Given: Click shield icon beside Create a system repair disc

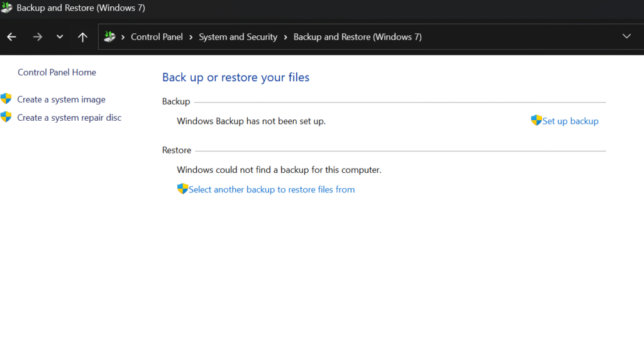Looking at the screenshot, I should click(x=6, y=117).
